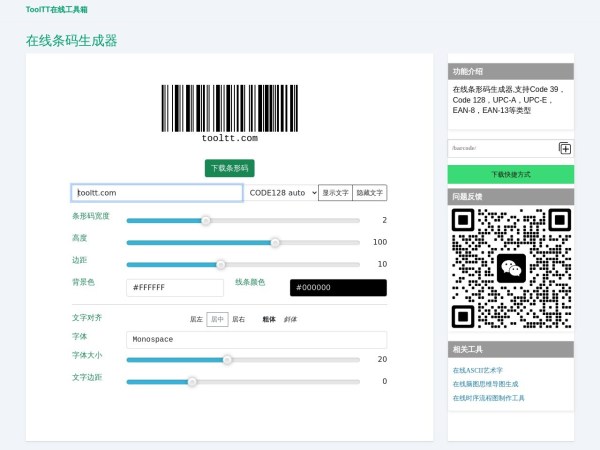This screenshot has height=450, width=600.
Task: Select 居右 right text alignment
Action: pos(238,319)
